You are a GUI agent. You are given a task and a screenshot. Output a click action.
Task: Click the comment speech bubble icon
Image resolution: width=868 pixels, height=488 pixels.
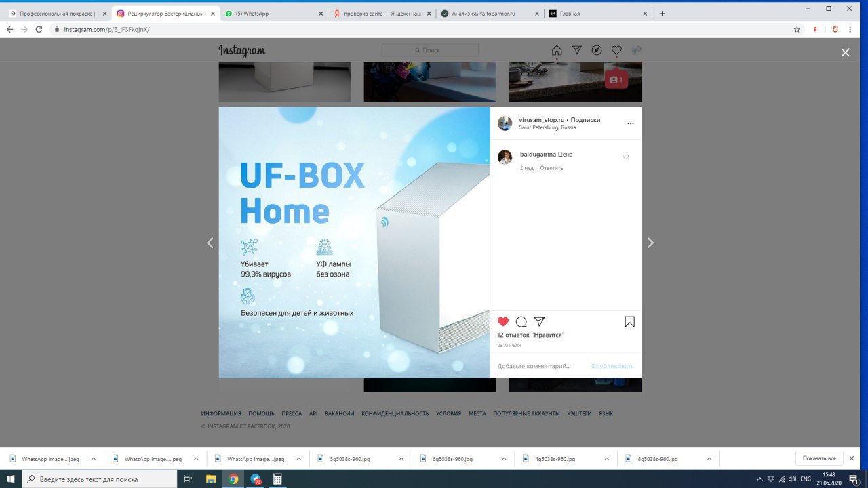521,322
